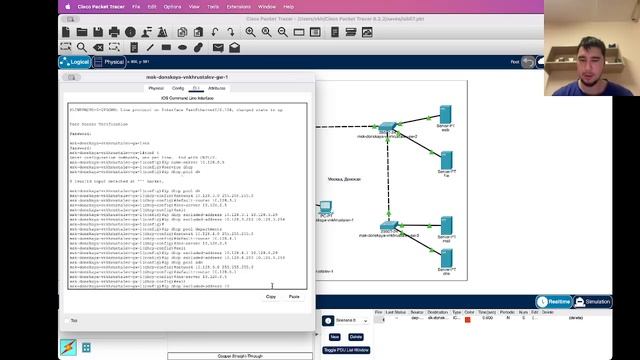
Task: Select the Connections lightning bolt category
Action: [68, 347]
